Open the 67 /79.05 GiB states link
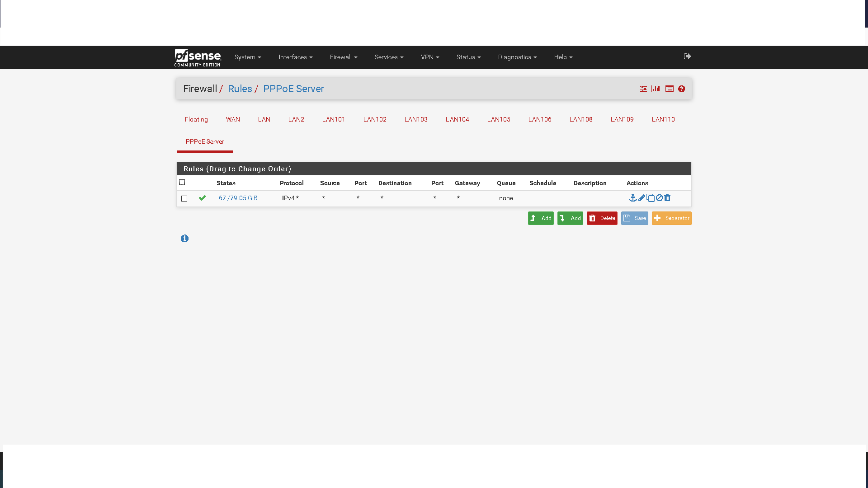The image size is (868, 488). (238, 198)
